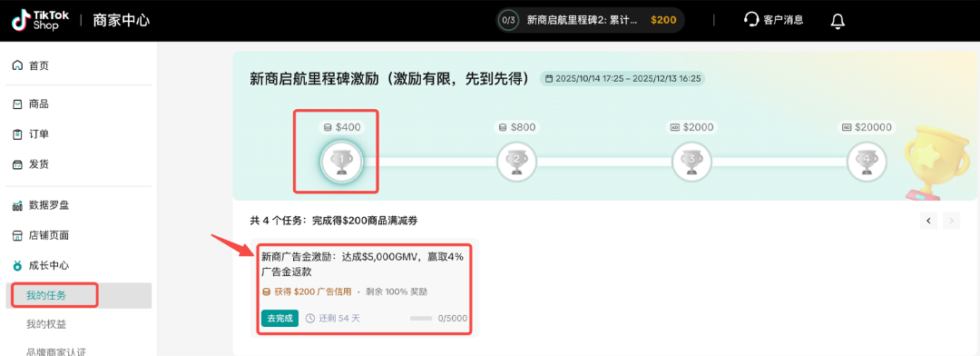980x356 pixels.
Task: Select milestone 2 trophy
Action: [517, 162]
